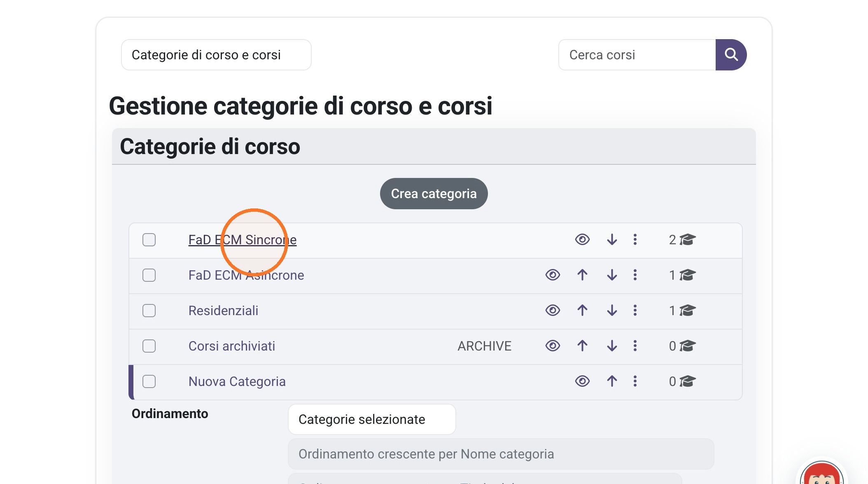Move FaD ECM Asincrone down
This screenshot has height=484, width=868.
click(612, 275)
